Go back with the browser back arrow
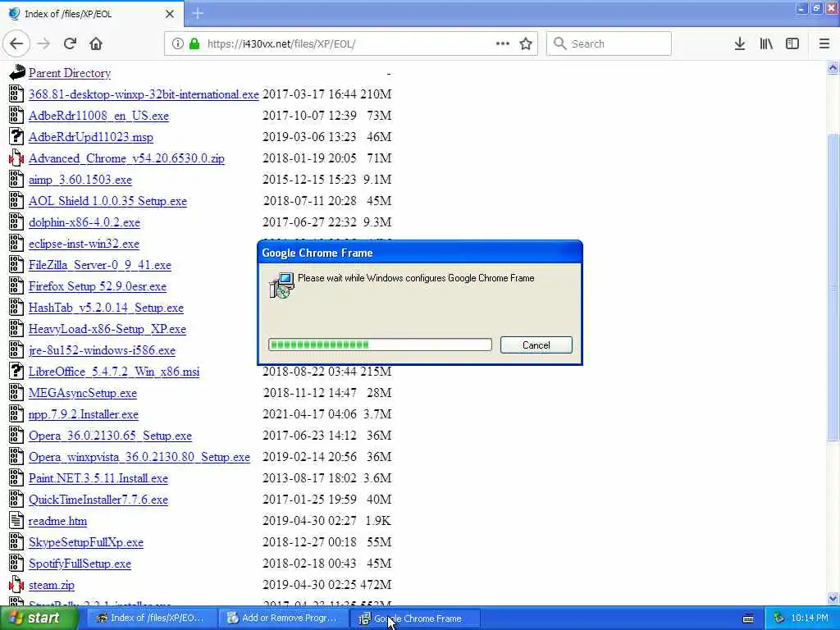Image resolution: width=840 pixels, height=630 pixels. pos(16,44)
